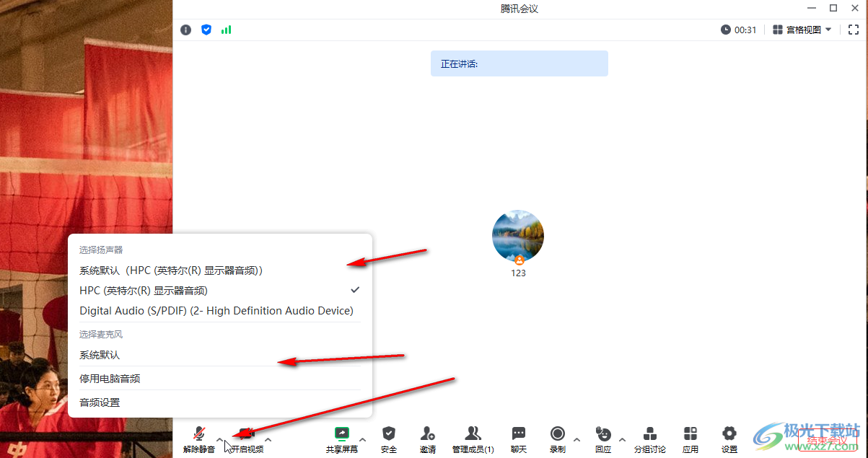The image size is (868, 458).
Task: Click the 选择麦克风 section header
Action: coord(101,334)
